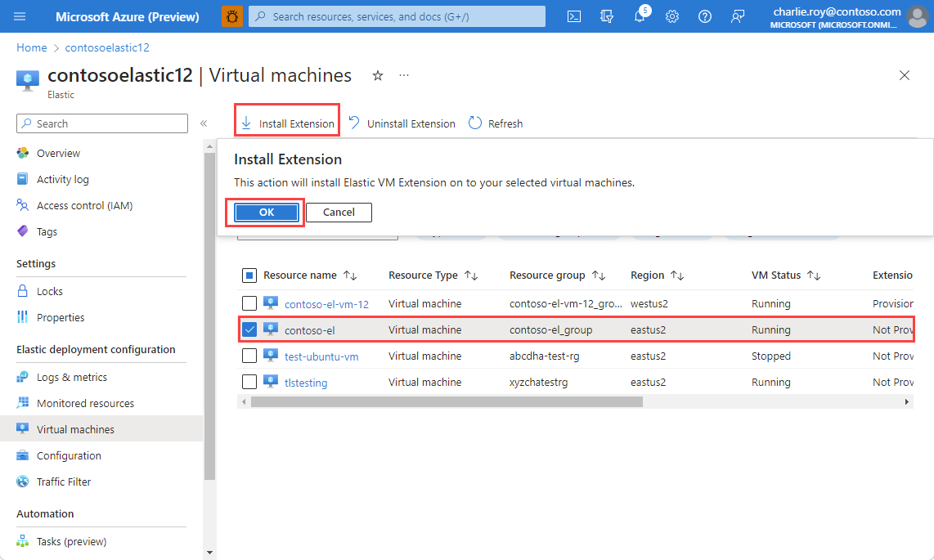The width and height of the screenshot is (934, 560).
Task: Close the Virtual machines blade
Action: [x=905, y=75]
